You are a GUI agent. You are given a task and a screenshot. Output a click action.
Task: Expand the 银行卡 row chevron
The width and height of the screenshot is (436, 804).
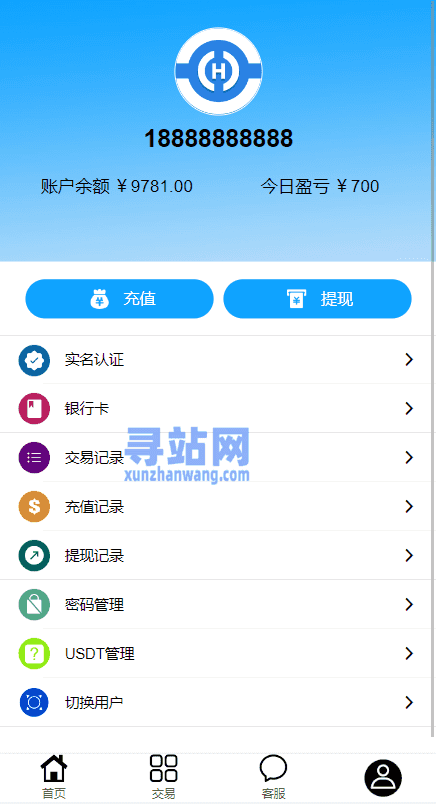pyautogui.click(x=409, y=409)
